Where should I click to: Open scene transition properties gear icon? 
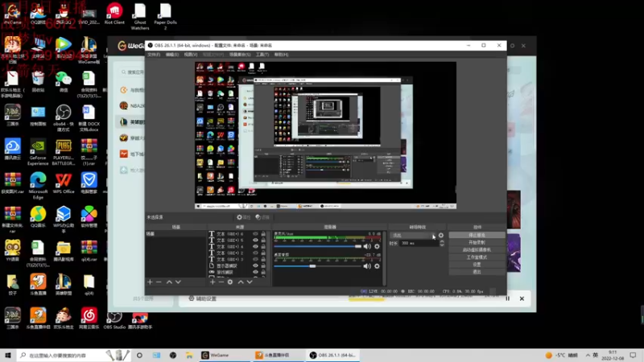pos(441,236)
